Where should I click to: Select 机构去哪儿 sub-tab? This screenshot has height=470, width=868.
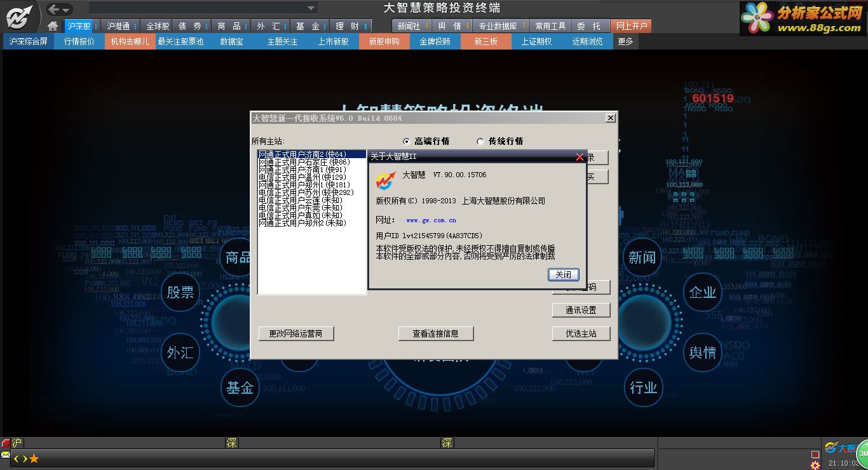pyautogui.click(x=130, y=41)
